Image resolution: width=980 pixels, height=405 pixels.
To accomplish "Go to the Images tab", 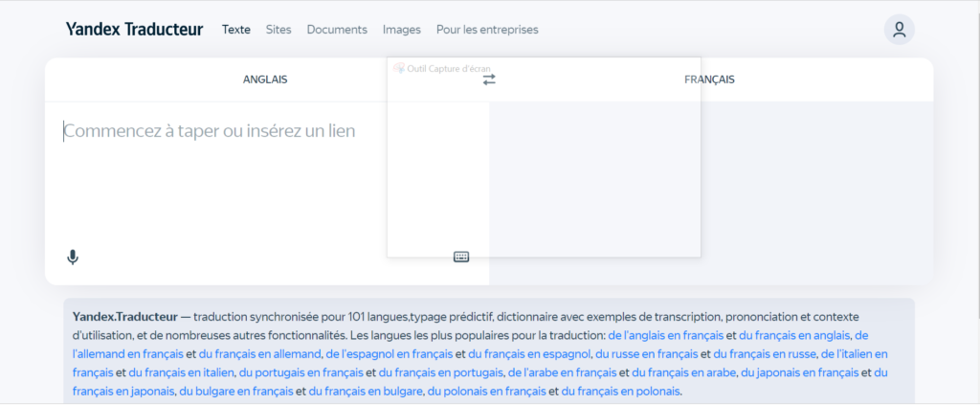I will pos(402,30).
